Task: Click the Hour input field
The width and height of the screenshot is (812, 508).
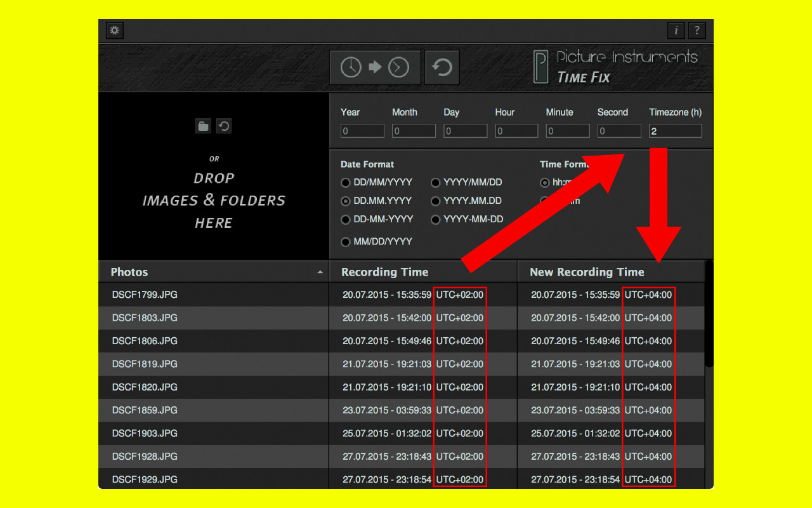Action: (x=516, y=131)
